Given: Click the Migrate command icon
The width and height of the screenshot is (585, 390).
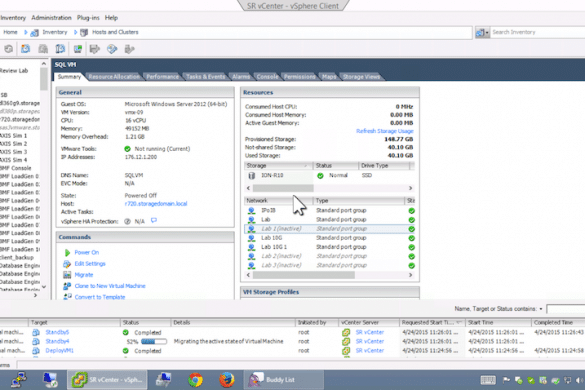Looking at the screenshot, I should click(67, 275).
